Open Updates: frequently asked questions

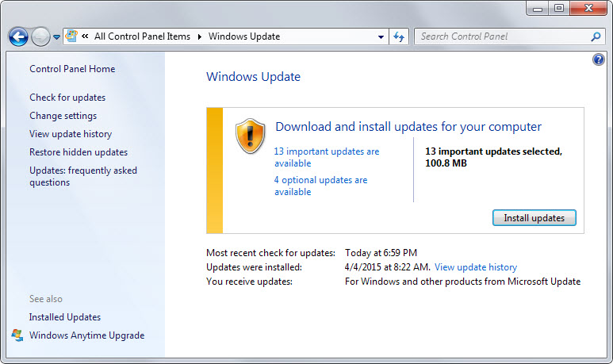(83, 176)
